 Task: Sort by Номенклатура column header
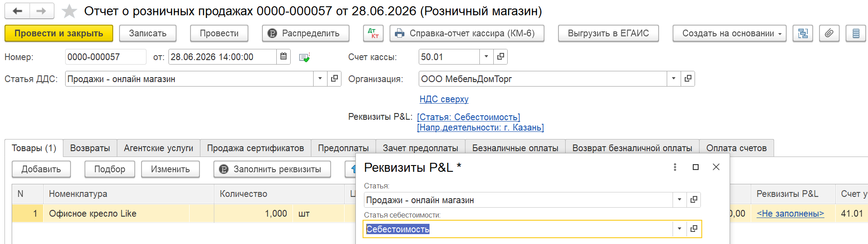coord(128,194)
